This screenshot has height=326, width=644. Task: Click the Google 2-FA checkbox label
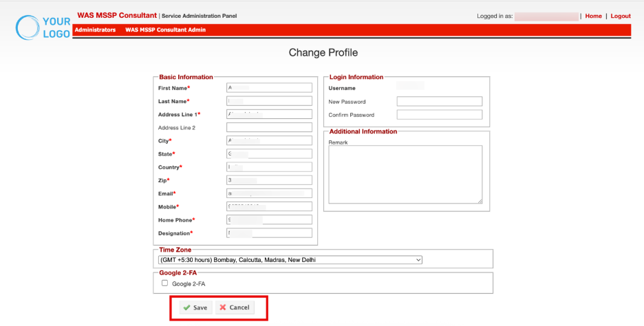pos(189,284)
